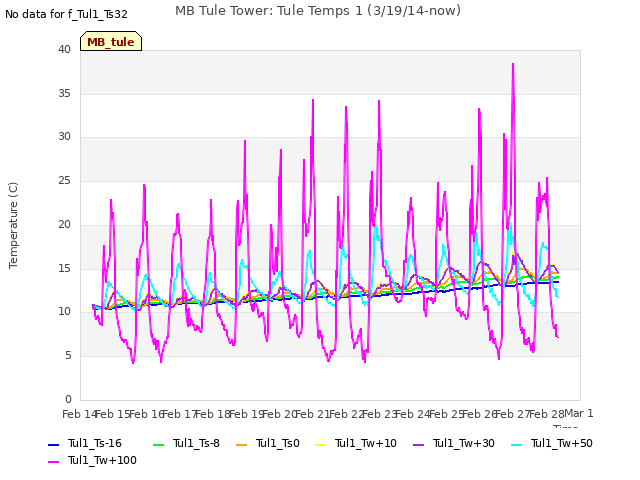Select the Tul1_Tw+100 legend label
The image size is (640, 480).
102,460
